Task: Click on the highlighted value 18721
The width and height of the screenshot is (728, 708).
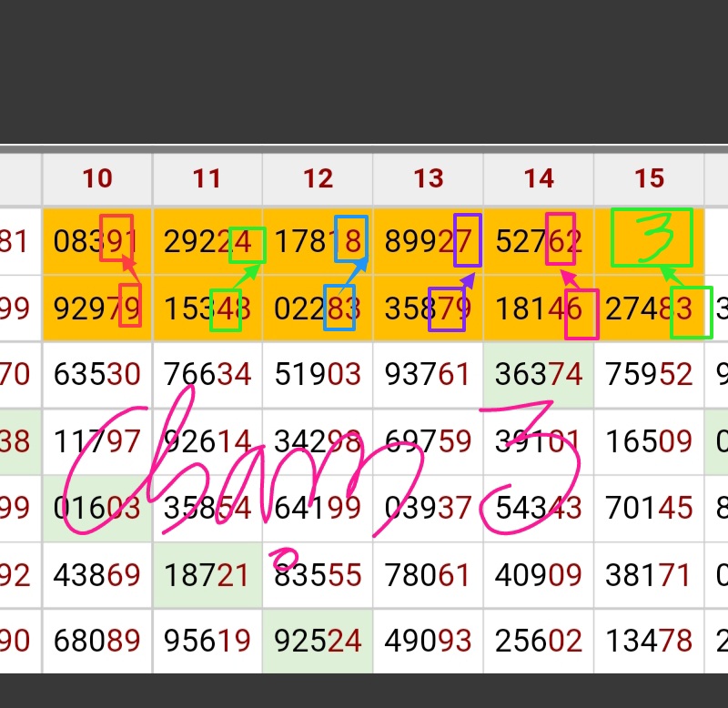Action: 207,575
